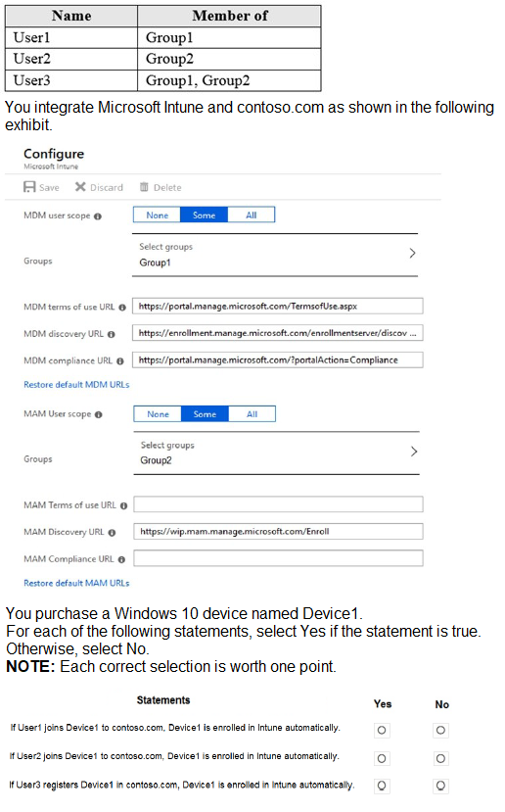Open info icon beside MAM User scope

pos(99,414)
